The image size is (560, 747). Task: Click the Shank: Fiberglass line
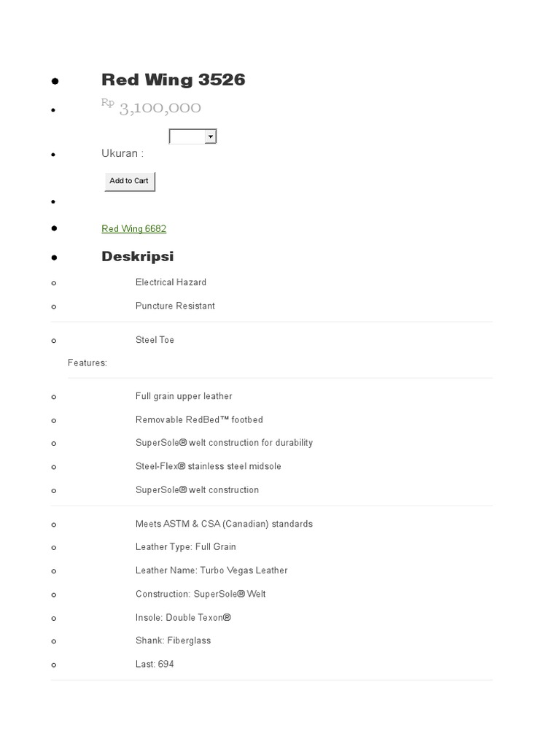point(173,641)
